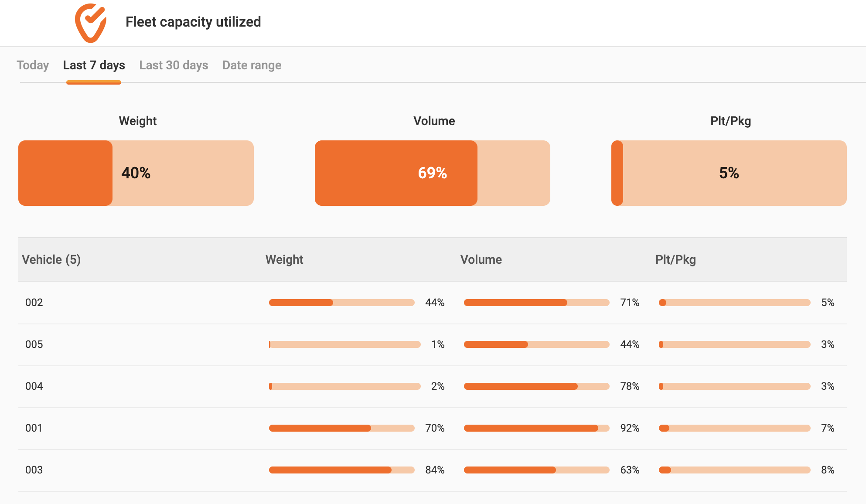Click vehicle 001's 92% volume bar
This screenshot has height=504, width=866.
537,428
